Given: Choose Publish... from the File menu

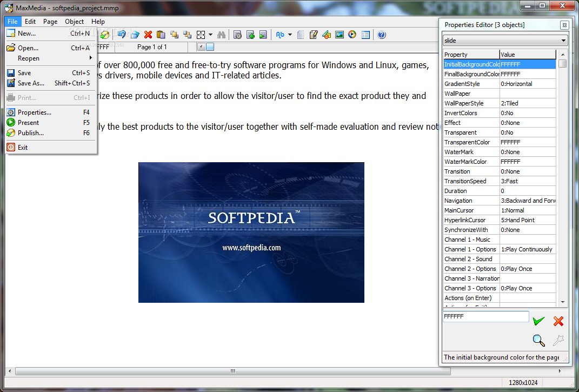Looking at the screenshot, I should coord(51,133).
